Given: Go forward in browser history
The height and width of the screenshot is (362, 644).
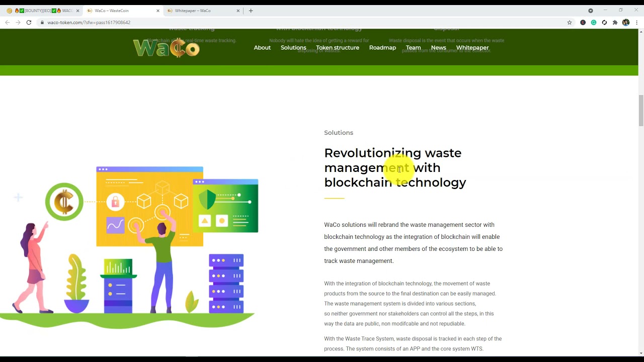Looking at the screenshot, I should coord(18,23).
